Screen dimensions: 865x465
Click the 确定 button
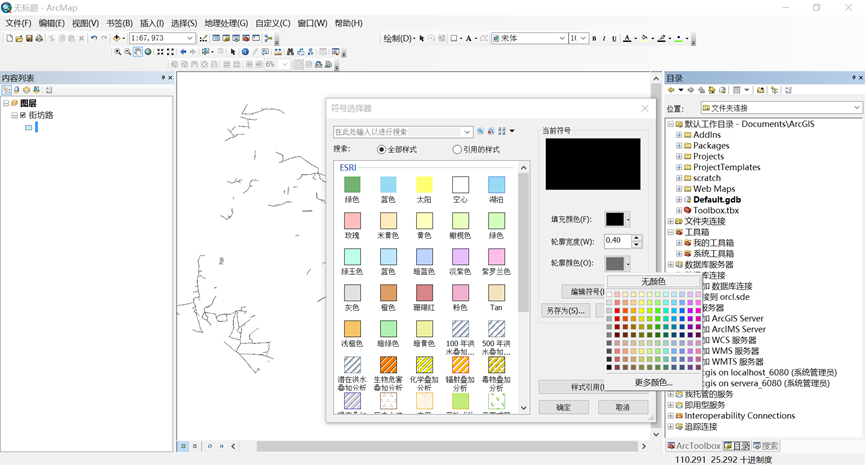563,407
